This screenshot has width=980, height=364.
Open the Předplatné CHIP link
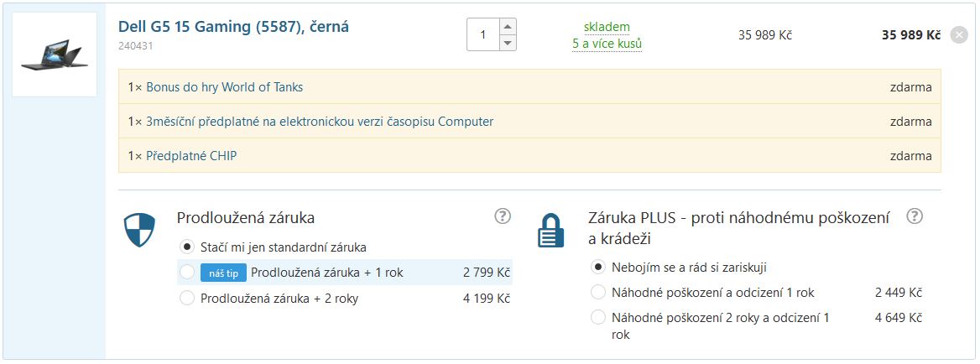pyautogui.click(x=191, y=156)
